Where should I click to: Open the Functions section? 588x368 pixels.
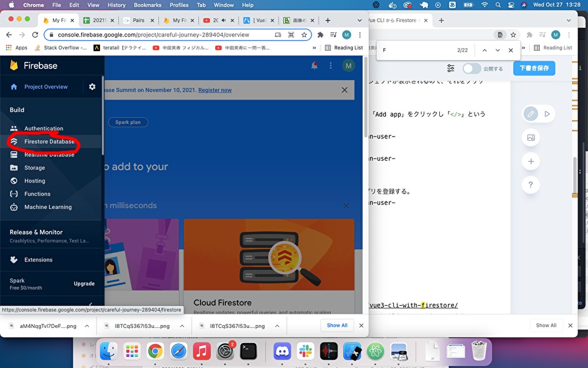click(37, 194)
